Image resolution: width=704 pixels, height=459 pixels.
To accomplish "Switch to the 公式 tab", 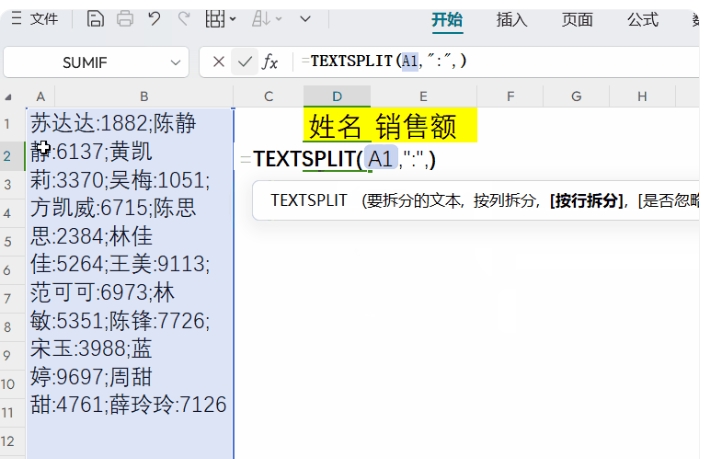I will pos(643,20).
